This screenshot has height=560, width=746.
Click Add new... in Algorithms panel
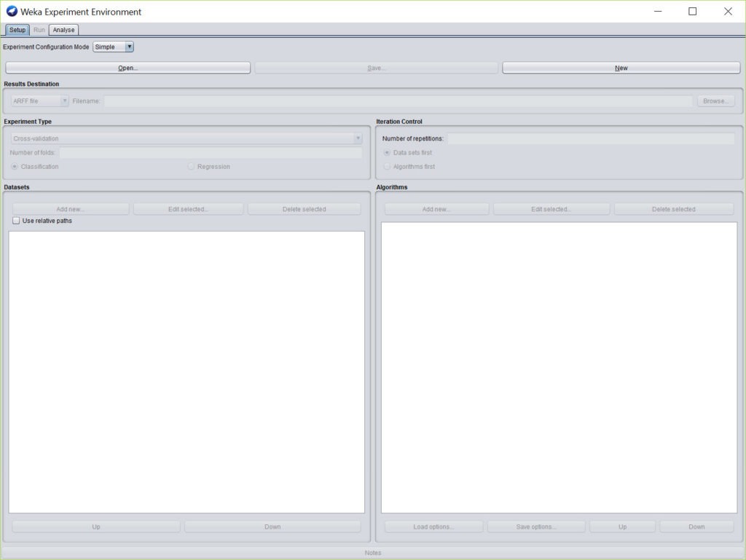(x=436, y=209)
